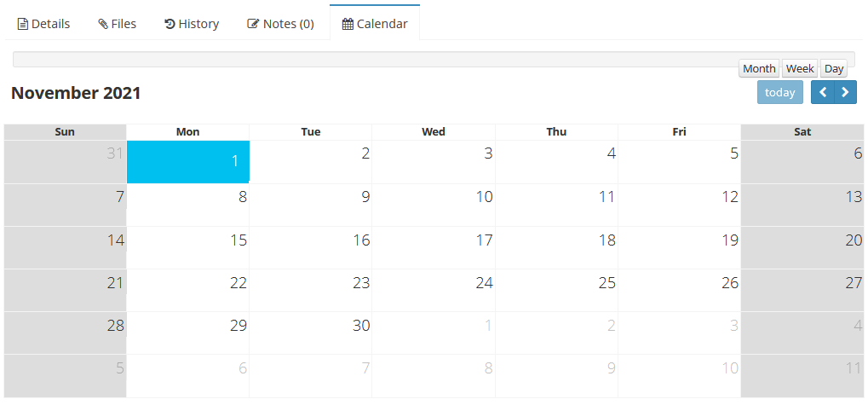868x405 pixels.
Task: Switch calendar to Month view
Action: [759, 68]
